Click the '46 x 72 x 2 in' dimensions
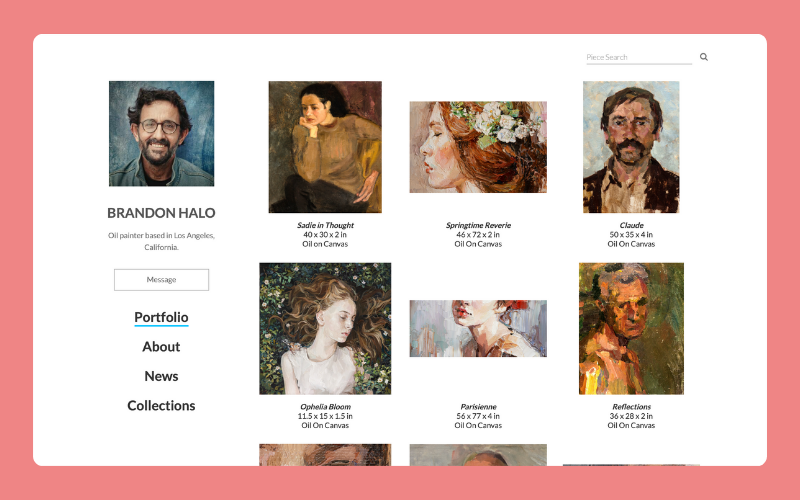The width and height of the screenshot is (800, 500). tap(478, 235)
